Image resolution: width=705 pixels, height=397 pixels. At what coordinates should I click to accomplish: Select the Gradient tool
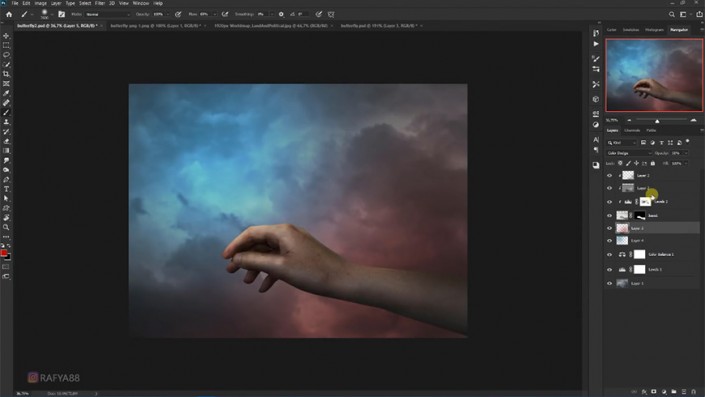coord(6,151)
